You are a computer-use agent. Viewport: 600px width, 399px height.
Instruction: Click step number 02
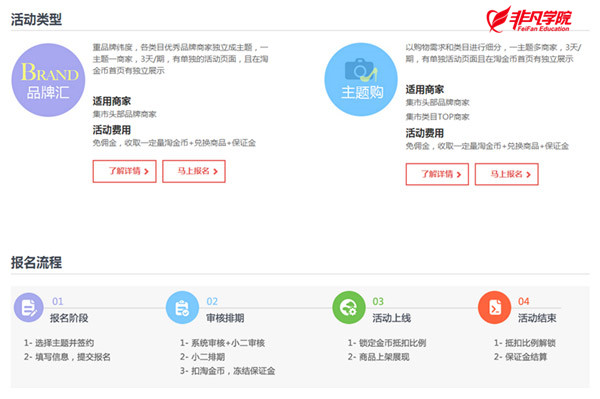(212, 301)
